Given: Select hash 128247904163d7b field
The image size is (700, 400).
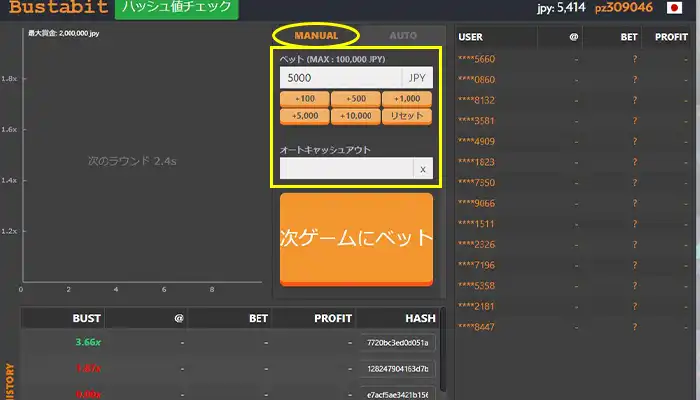Looking at the screenshot, I should click(397, 369).
